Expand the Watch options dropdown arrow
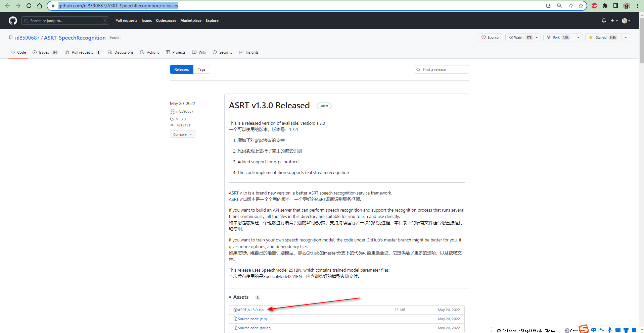Viewport: 644px width, 333px height. coord(537,38)
